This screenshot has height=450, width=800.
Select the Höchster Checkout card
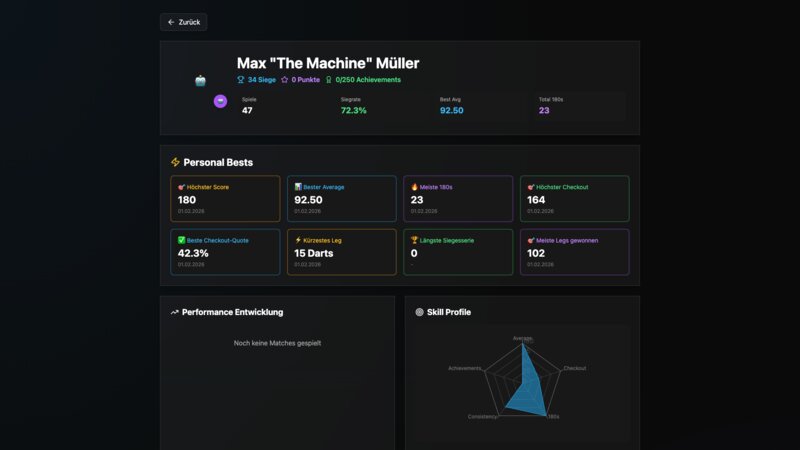tap(574, 199)
